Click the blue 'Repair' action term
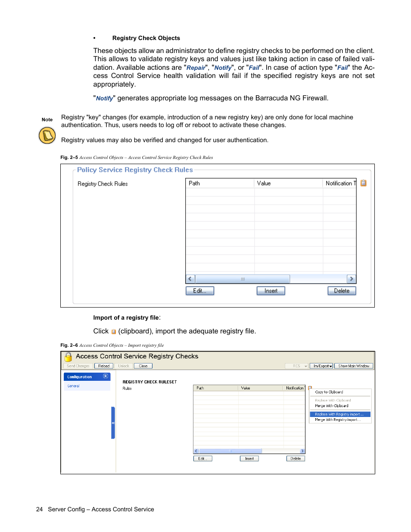 tap(196, 68)
